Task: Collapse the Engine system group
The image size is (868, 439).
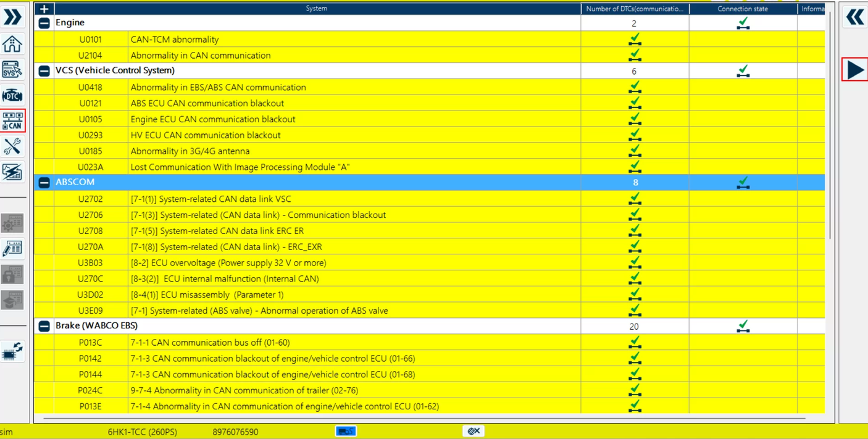Action: point(43,22)
